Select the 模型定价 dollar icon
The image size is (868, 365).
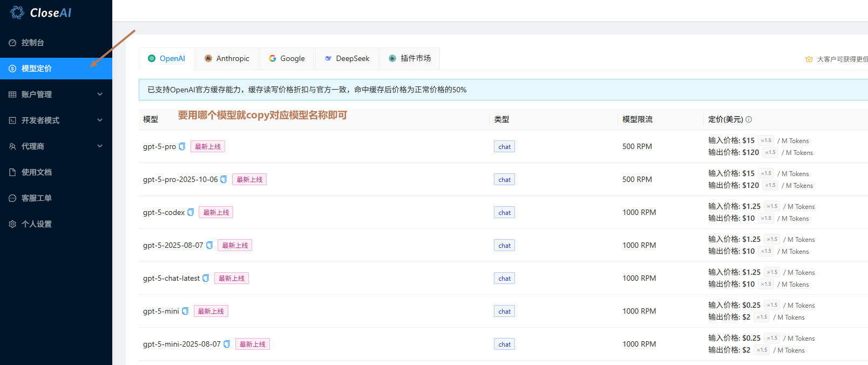click(12, 69)
